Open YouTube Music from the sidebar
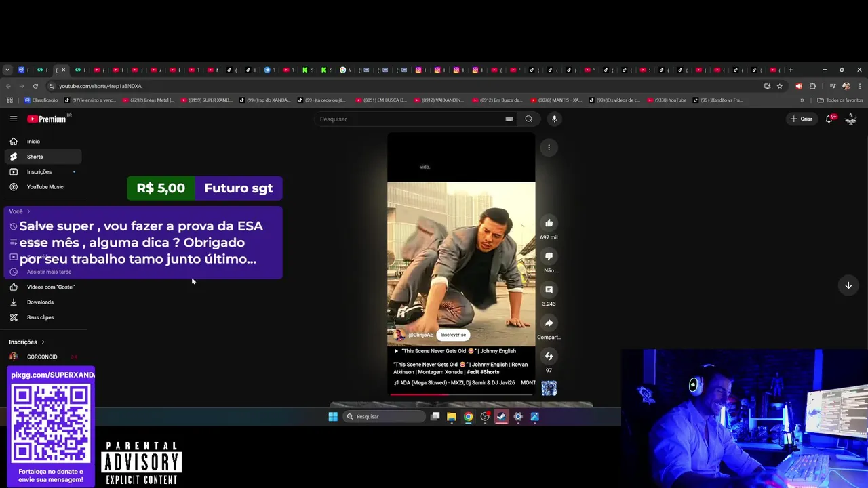 [x=43, y=187]
